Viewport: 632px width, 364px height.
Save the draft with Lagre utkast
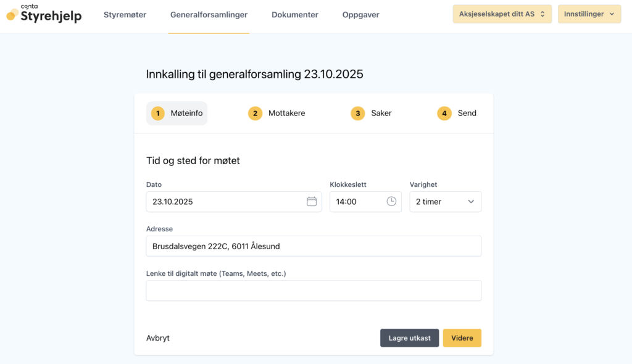[x=409, y=338]
